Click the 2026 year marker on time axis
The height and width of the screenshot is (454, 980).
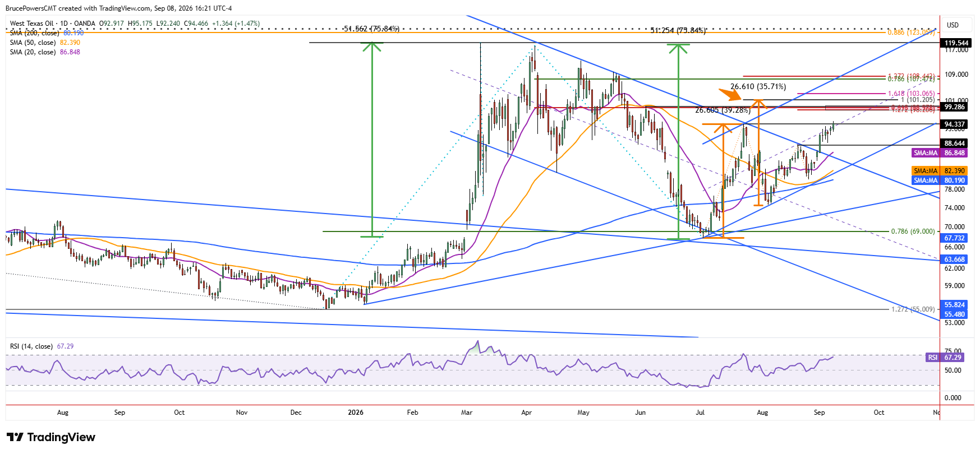(356, 413)
